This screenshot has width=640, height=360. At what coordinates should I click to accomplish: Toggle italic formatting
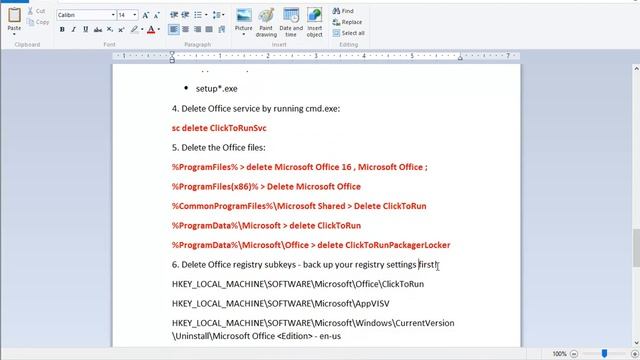(74, 29)
